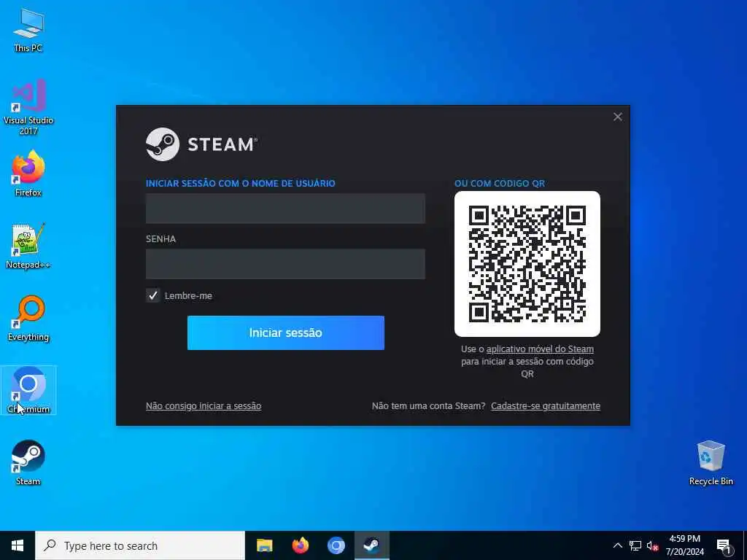This screenshot has height=560, width=747.
Task: Open This PC desktop icon
Action: tap(28, 30)
